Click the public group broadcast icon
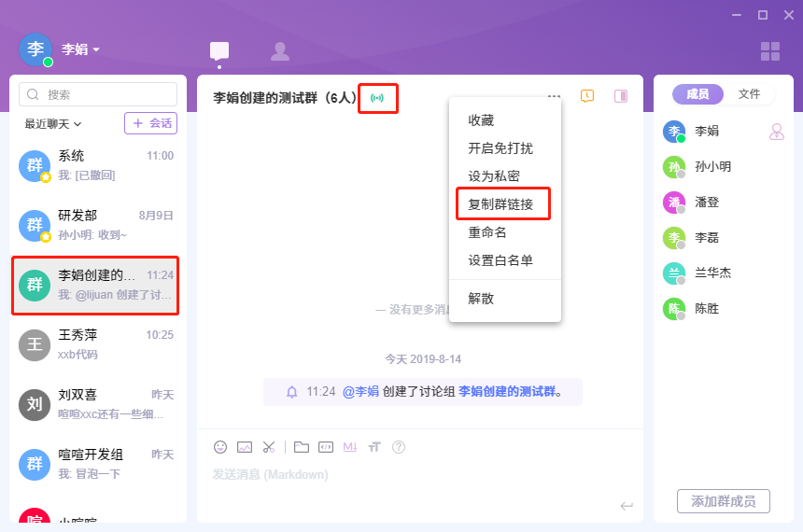The height and width of the screenshot is (532, 803). click(x=377, y=97)
